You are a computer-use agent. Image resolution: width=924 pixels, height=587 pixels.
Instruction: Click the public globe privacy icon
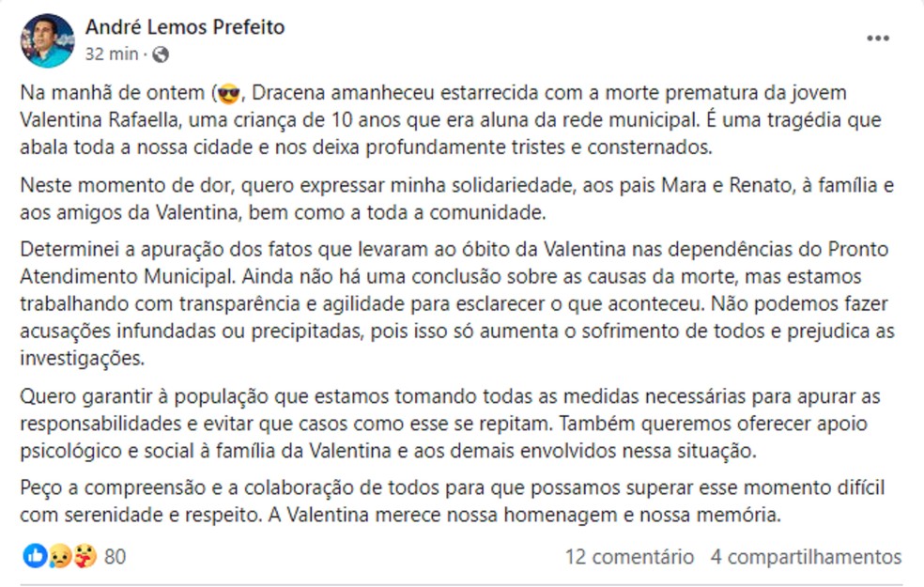point(161,54)
